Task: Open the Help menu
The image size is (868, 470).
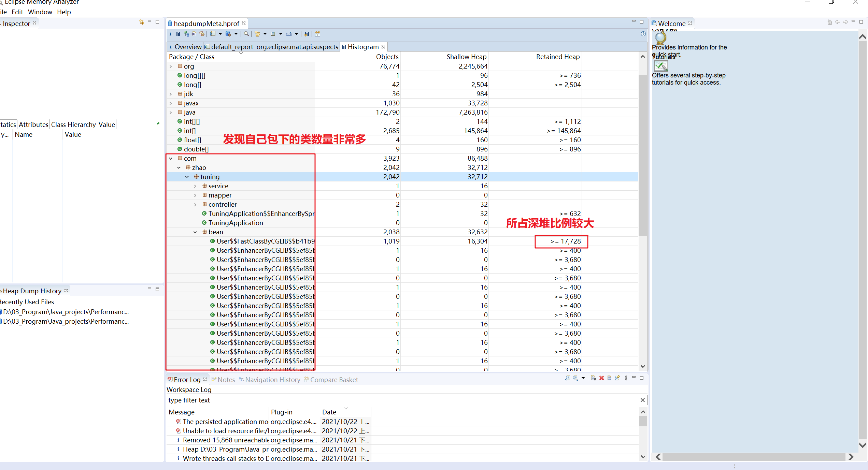Action: pyautogui.click(x=64, y=12)
